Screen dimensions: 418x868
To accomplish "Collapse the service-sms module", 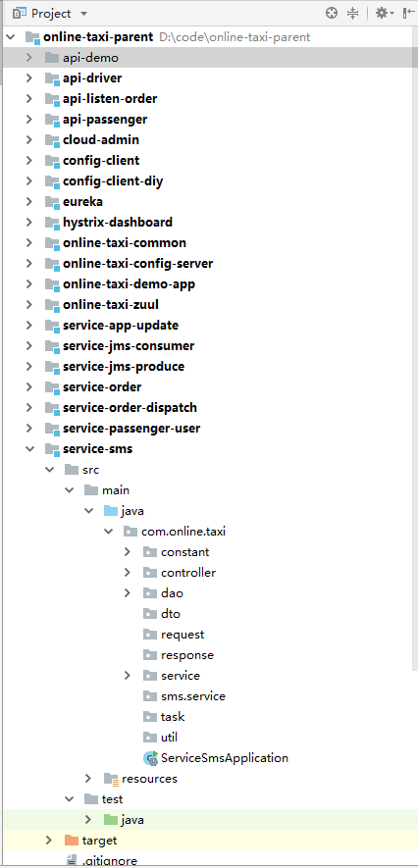I will click(x=28, y=449).
